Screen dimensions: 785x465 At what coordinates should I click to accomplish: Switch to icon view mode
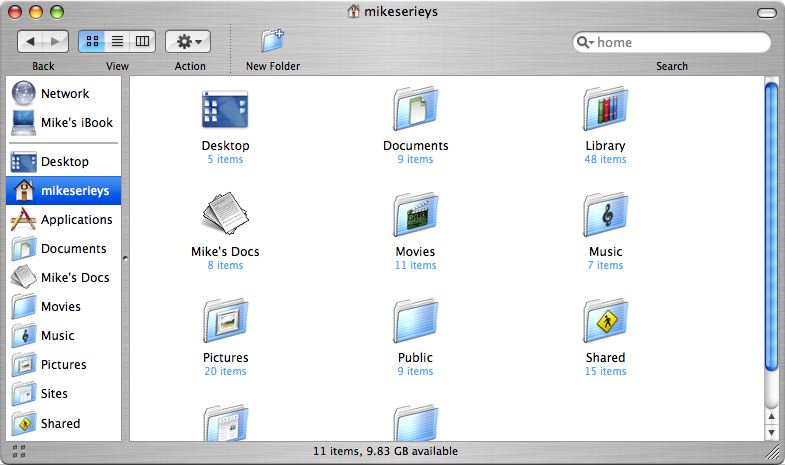tap(92, 41)
